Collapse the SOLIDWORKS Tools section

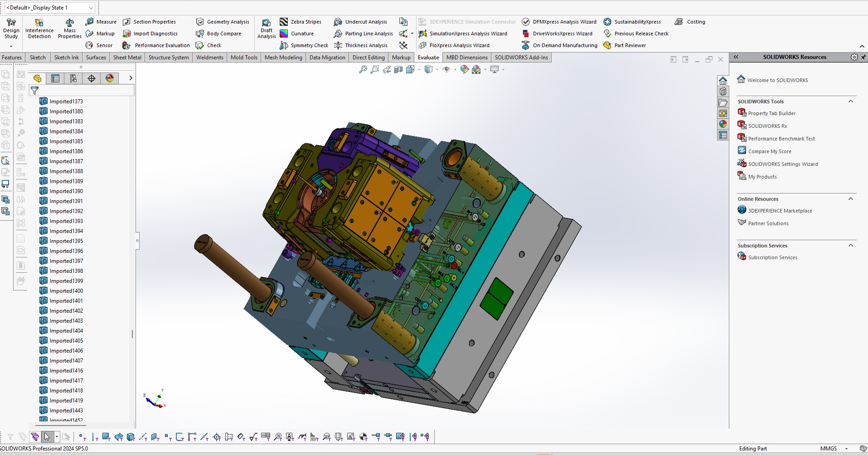click(x=851, y=102)
